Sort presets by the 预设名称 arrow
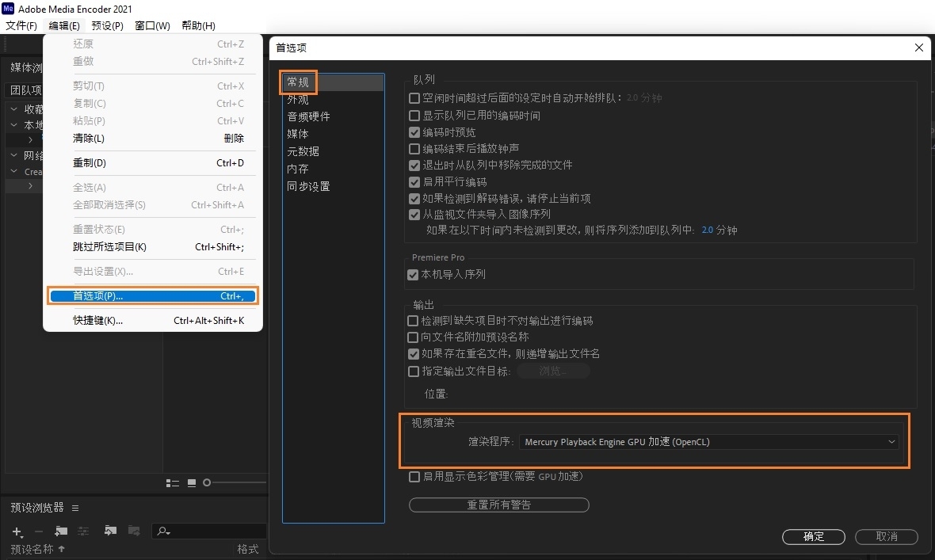 [62, 549]
